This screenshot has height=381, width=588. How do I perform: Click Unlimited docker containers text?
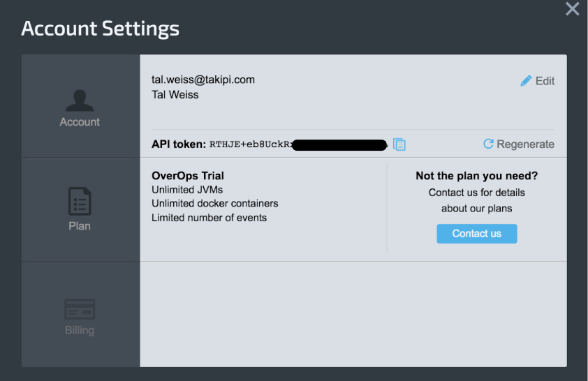pyautogui.click(x=215, y=204)
